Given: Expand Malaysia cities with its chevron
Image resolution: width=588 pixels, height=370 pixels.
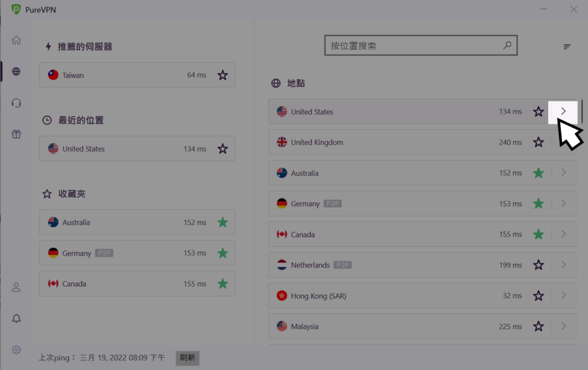Looking at the screenshot, I should (x=564, y=326).
